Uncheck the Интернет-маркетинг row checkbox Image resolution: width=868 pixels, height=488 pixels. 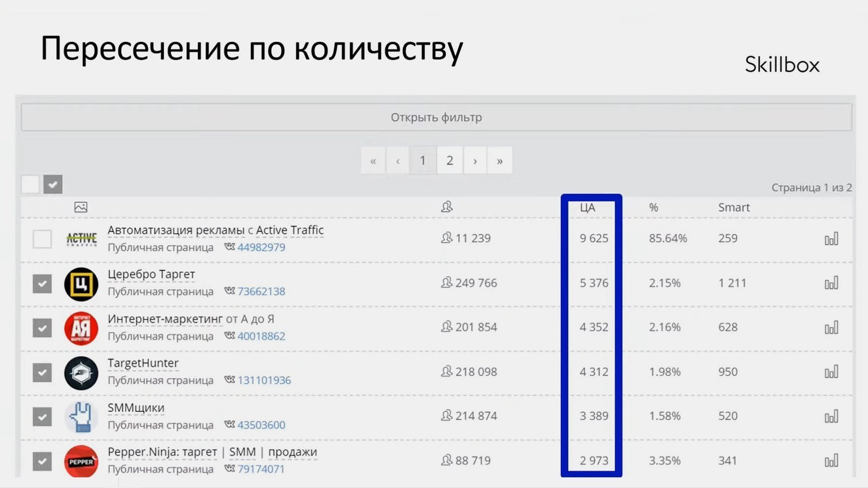point(42,328)
